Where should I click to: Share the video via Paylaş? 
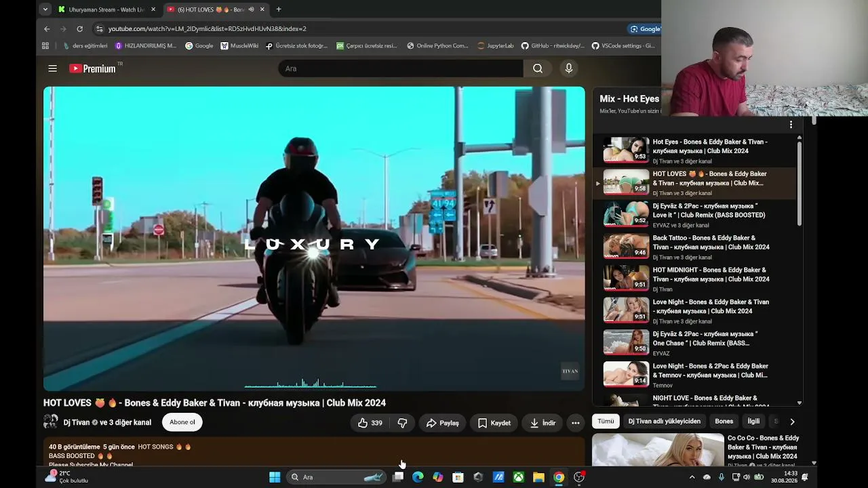[x=442, y=423]
